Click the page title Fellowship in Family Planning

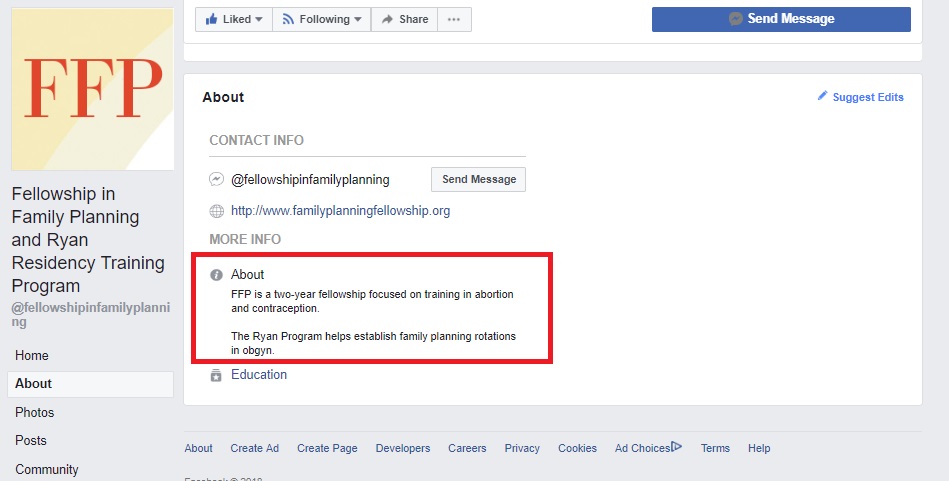pos(88,240)
